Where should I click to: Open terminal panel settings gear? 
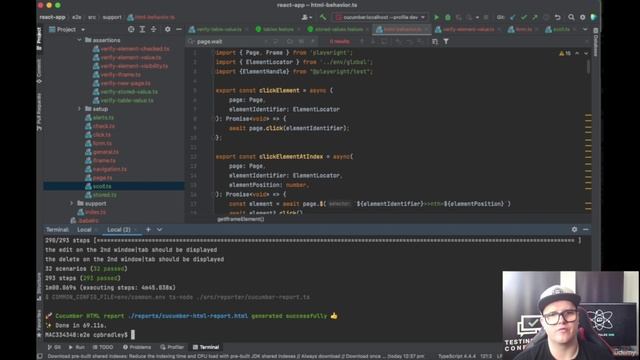574,229
